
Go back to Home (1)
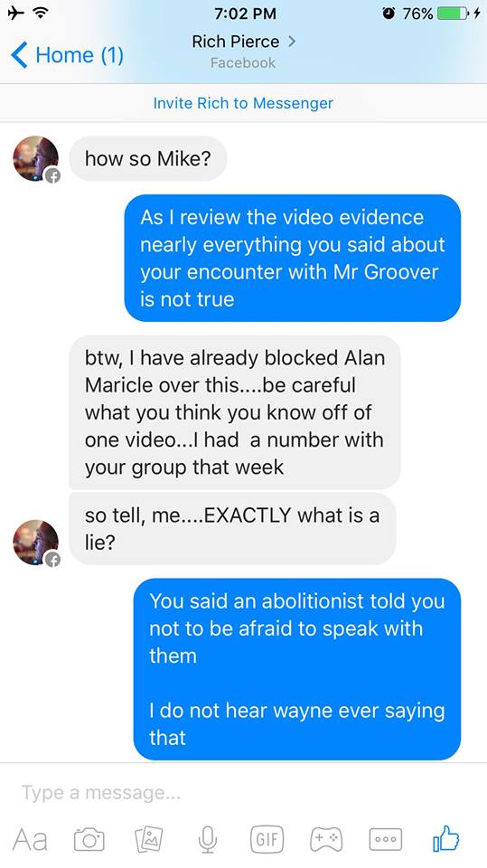[68, 55]
